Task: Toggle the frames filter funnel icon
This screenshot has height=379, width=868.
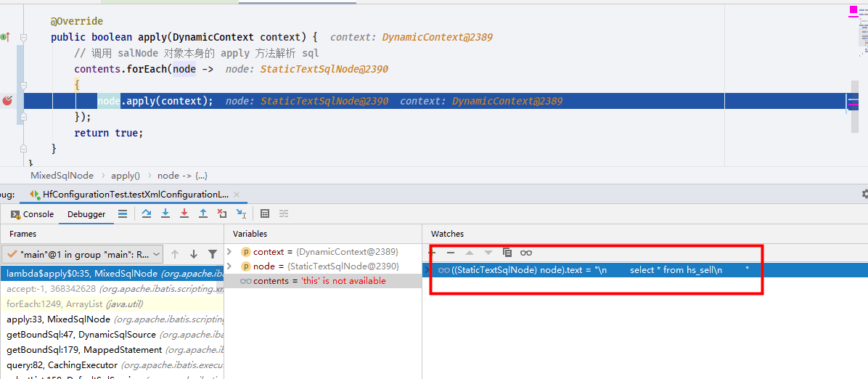Action: pyautogui.click(x=213, y=254)
